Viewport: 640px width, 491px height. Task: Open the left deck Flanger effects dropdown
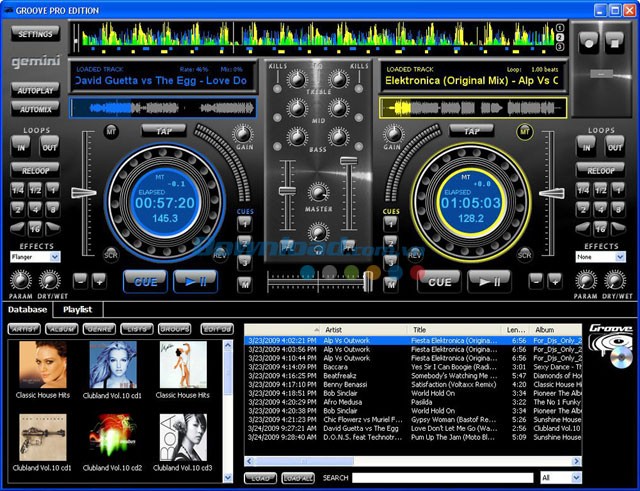[x=36, y=257]
